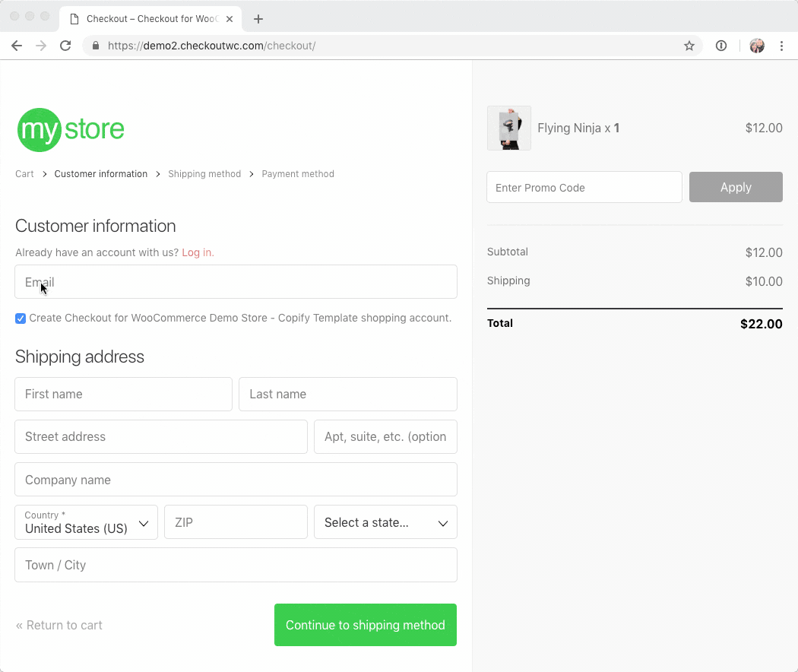The width and height of the screenshot is (798, 672).
Task: Click Return to cart link
Action: coord(59,625)
